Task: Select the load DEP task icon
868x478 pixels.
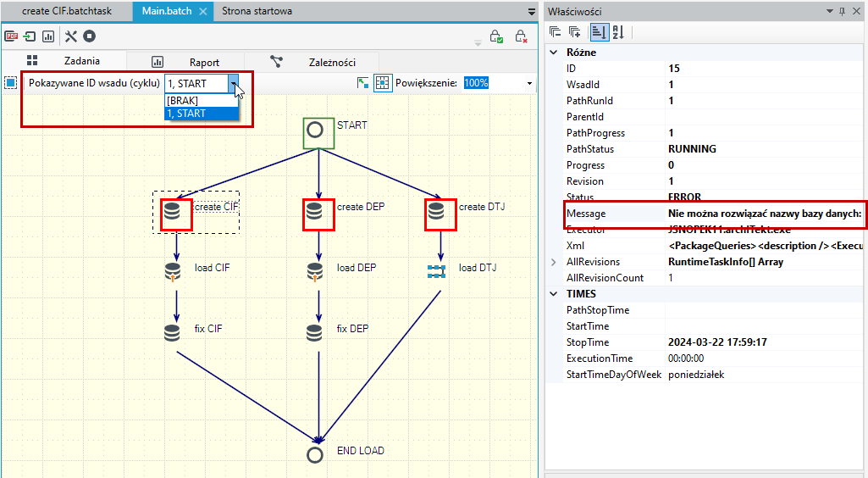Action: pyautogui.click(x=314, y=272)
